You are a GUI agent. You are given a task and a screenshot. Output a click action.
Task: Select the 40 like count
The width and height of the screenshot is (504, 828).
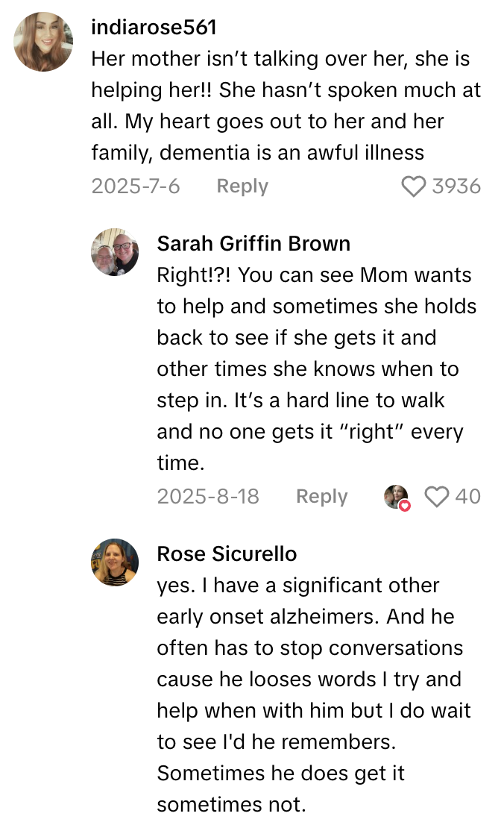469,496
